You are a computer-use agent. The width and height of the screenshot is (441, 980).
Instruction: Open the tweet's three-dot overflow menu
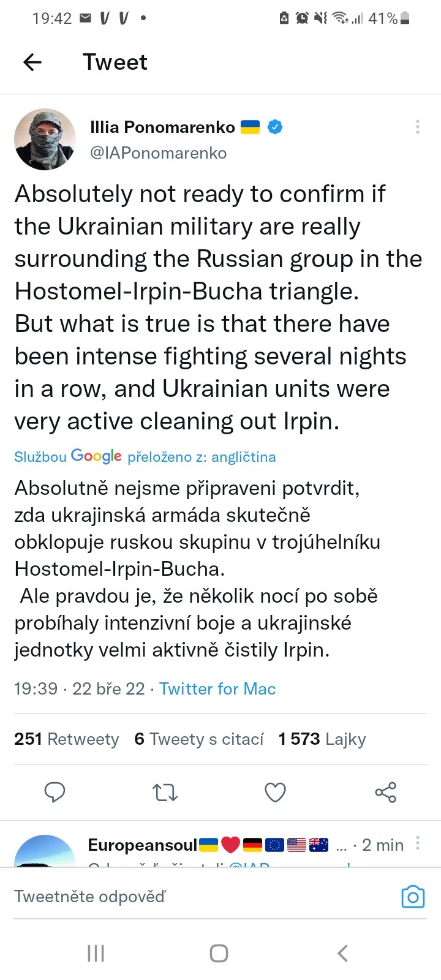click(417, 127)
